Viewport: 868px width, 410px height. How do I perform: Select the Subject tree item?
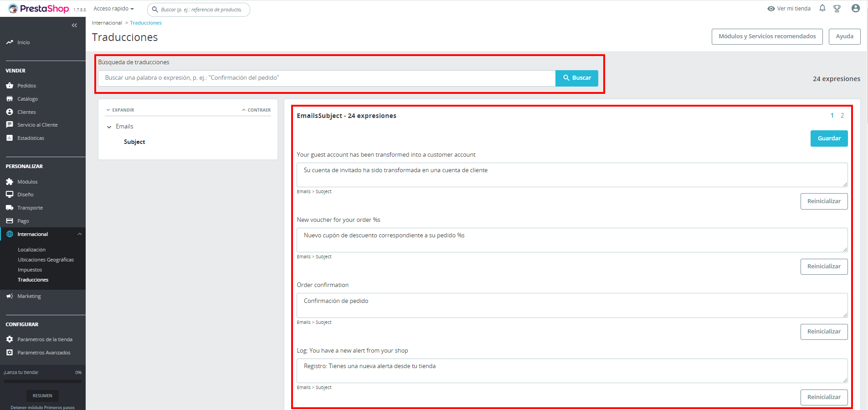(134, 142)
